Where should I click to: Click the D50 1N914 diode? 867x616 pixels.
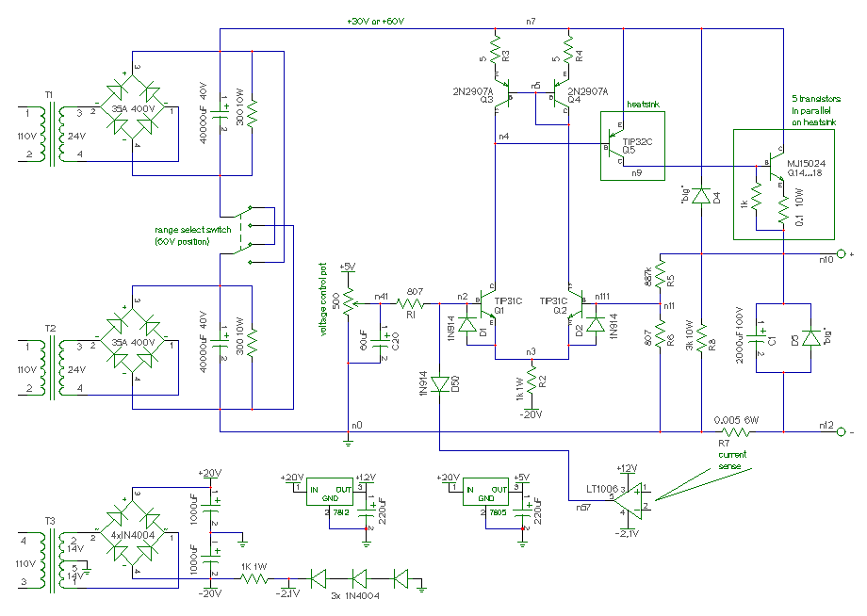click(439, 384)
